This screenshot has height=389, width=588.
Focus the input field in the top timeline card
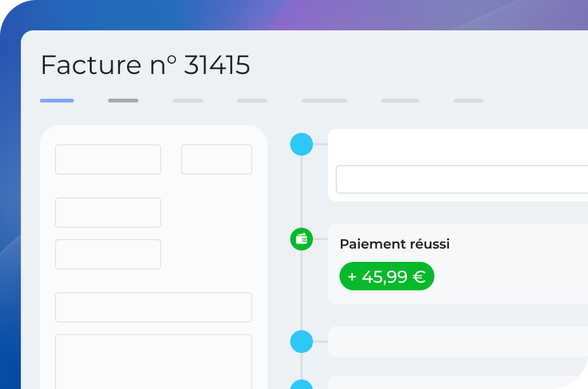462,180
